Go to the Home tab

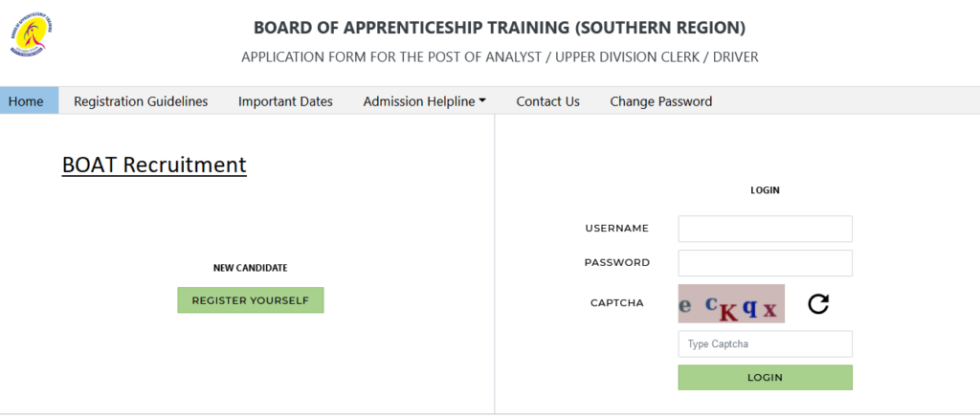26,101
